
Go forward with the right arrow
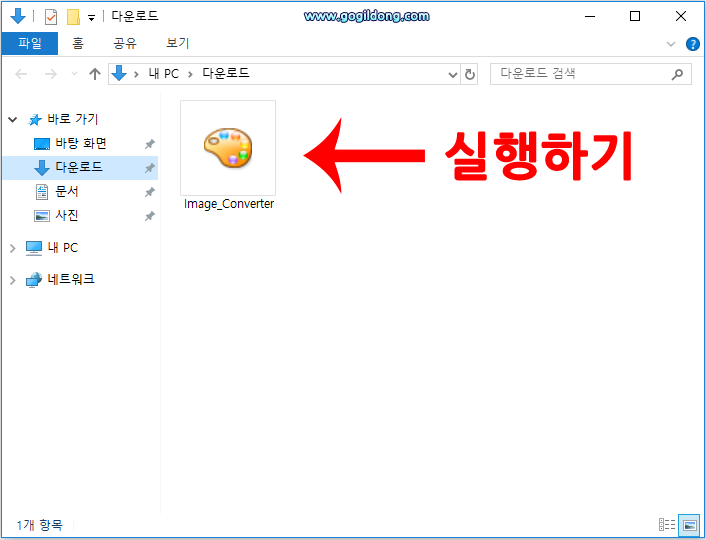(x=50, y=74)
